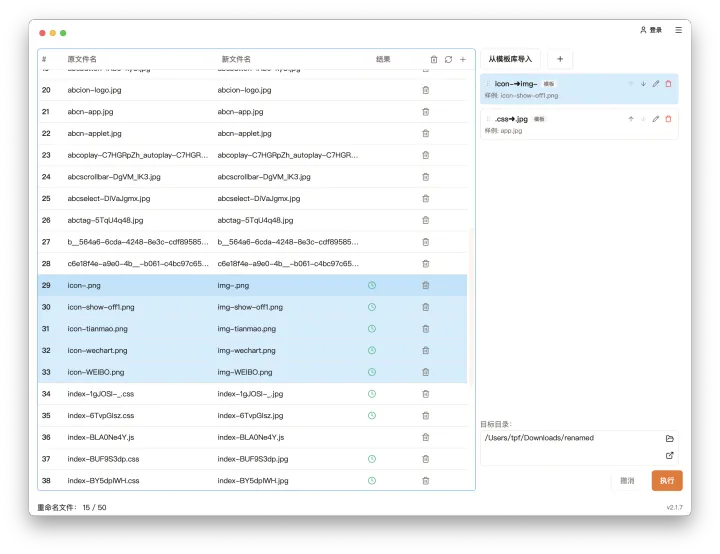720x554 pixels.
Task: Move the icon-→img- rule down
Action: pyautogui.click(x=643, y=84)
